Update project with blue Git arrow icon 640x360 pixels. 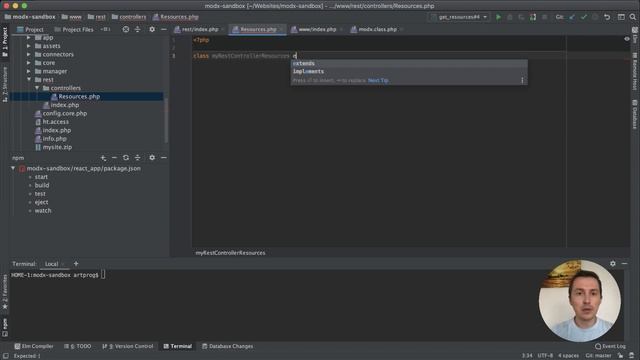coord(572,17)
